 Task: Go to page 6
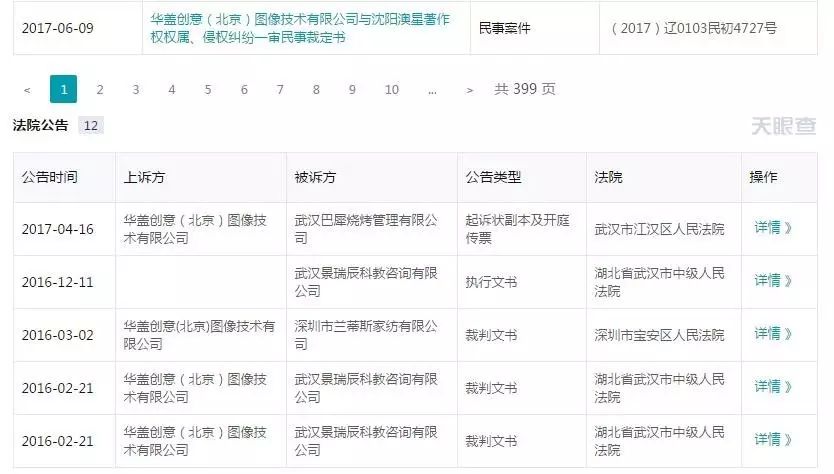coord(244,89)
